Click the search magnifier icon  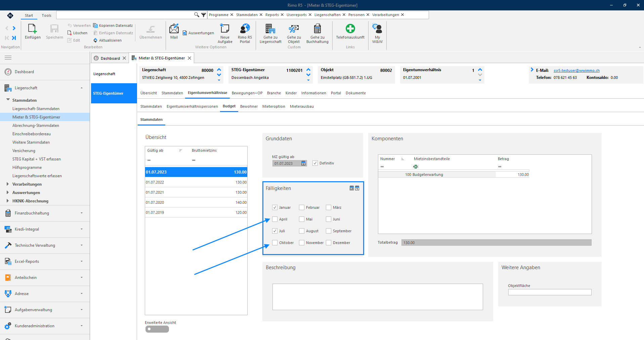[197, 15]
